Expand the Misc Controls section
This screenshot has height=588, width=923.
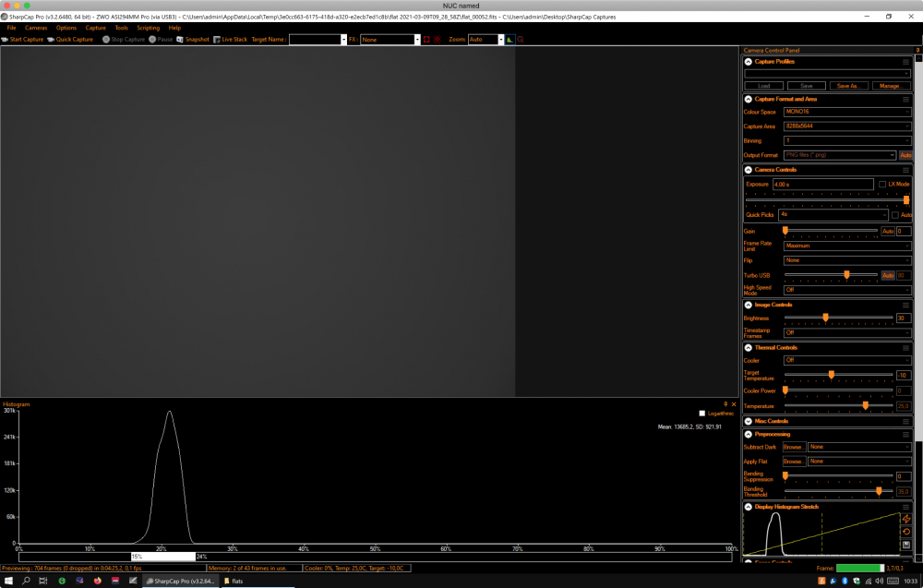(x=749, y=422)
